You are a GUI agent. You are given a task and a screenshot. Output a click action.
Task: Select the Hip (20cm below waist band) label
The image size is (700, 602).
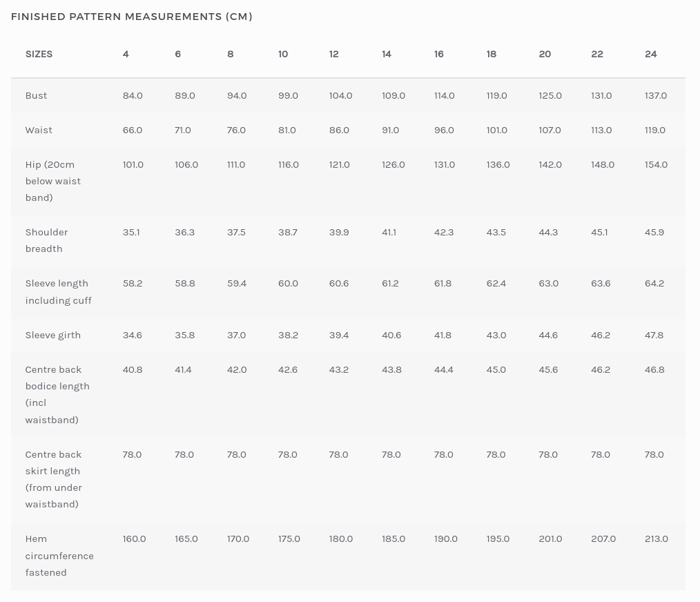53,181
